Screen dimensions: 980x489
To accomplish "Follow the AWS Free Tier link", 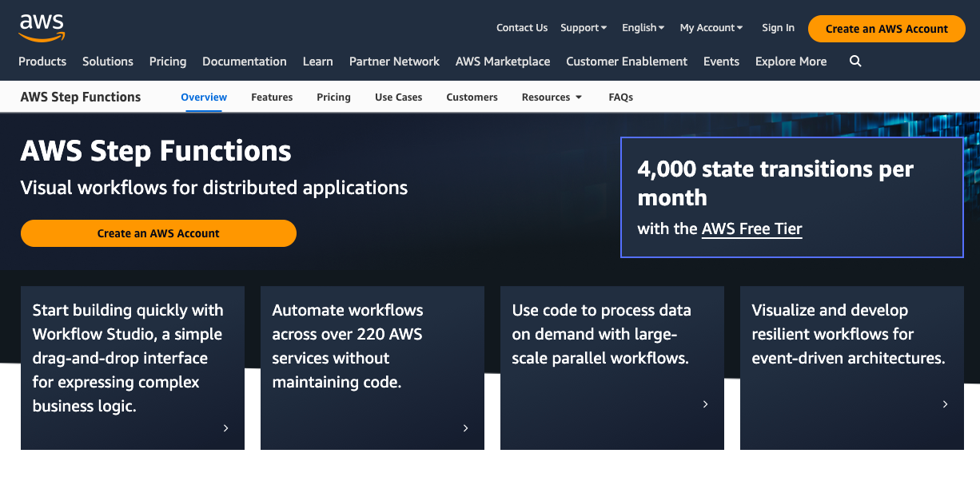I will [x=751, y=229].
